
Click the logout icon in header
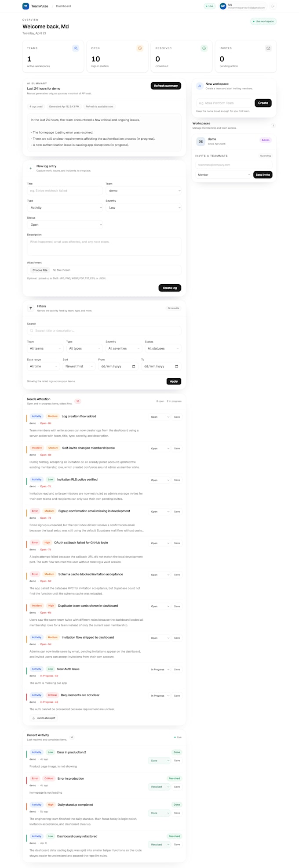273,6
